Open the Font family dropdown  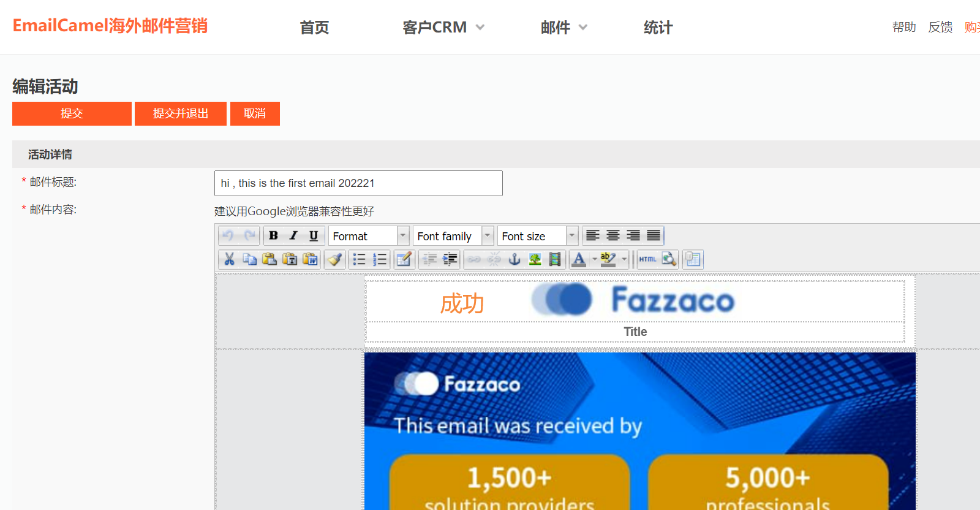(x=453, y=236)
